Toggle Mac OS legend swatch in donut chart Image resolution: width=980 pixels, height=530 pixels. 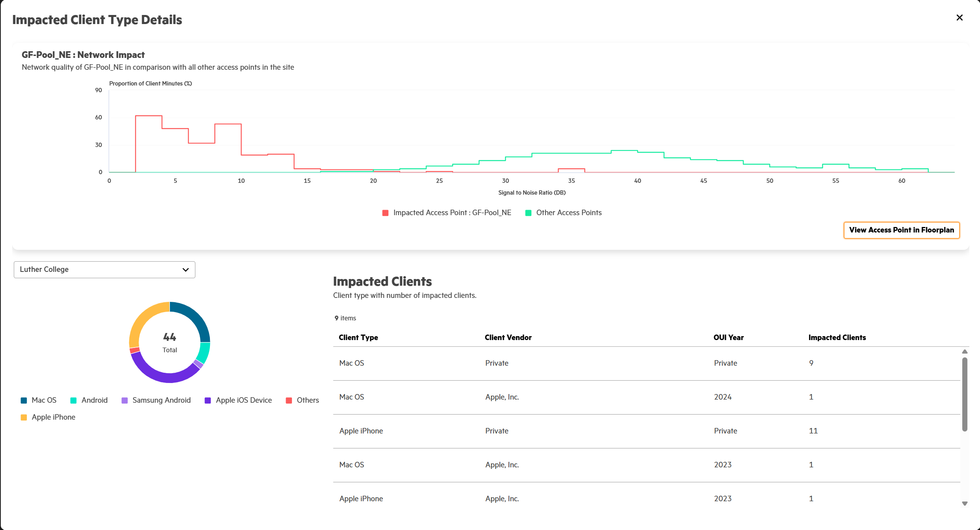coord(24,400)
